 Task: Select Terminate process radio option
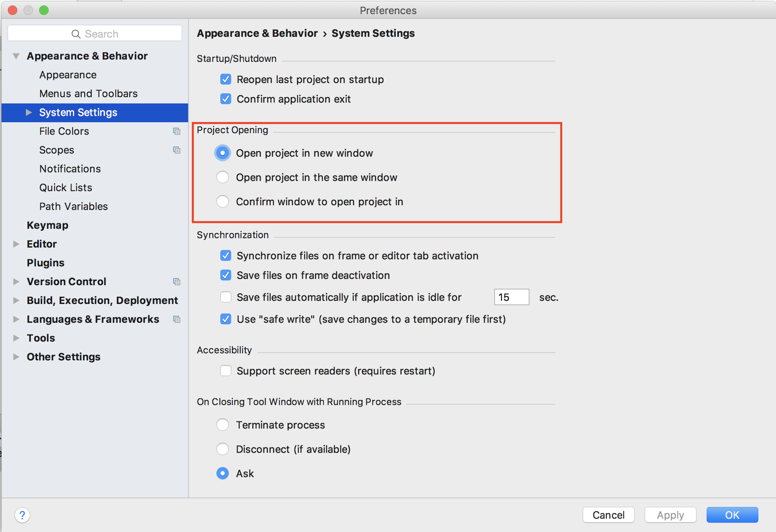(223, 425)
